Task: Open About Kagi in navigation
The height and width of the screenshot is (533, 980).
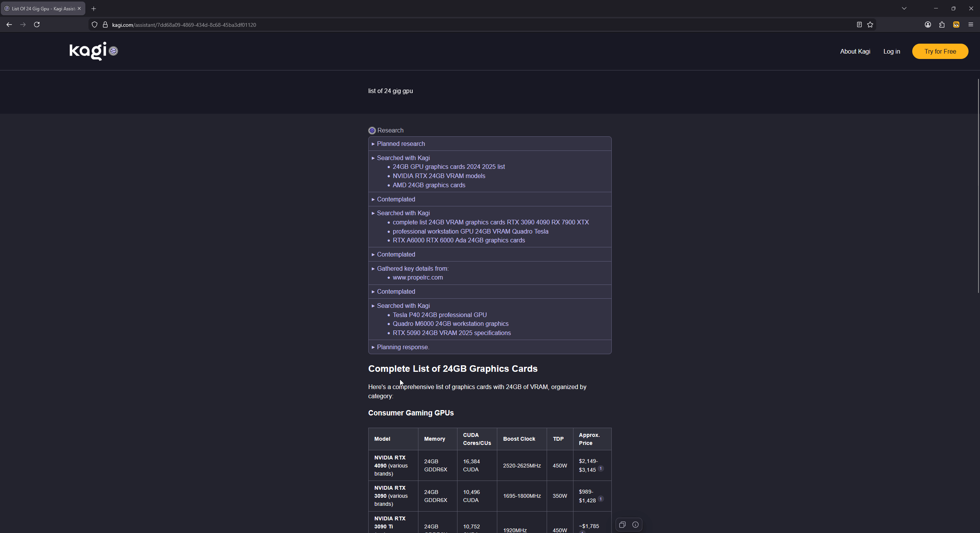Action: click(855, 51)
